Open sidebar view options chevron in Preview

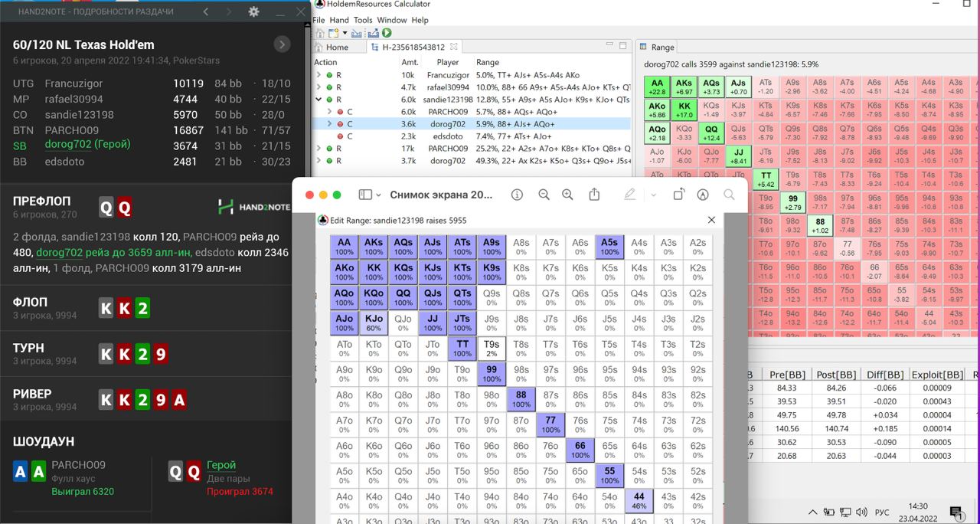coord(378,195)
